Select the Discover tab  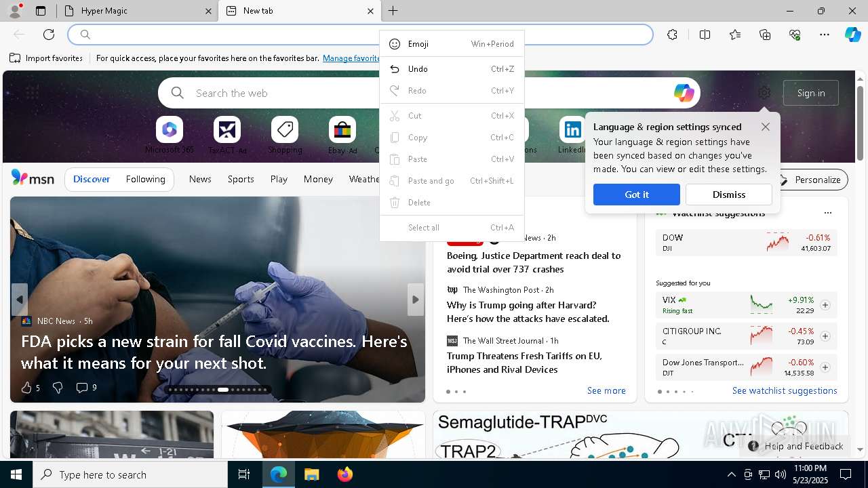(x=92, y=179)
